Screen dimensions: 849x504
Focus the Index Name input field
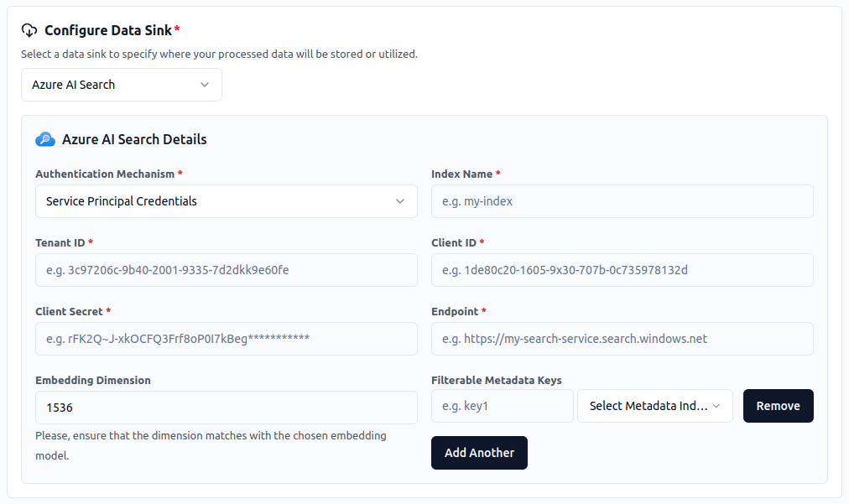pyautogui.click(x=622, y=201)
